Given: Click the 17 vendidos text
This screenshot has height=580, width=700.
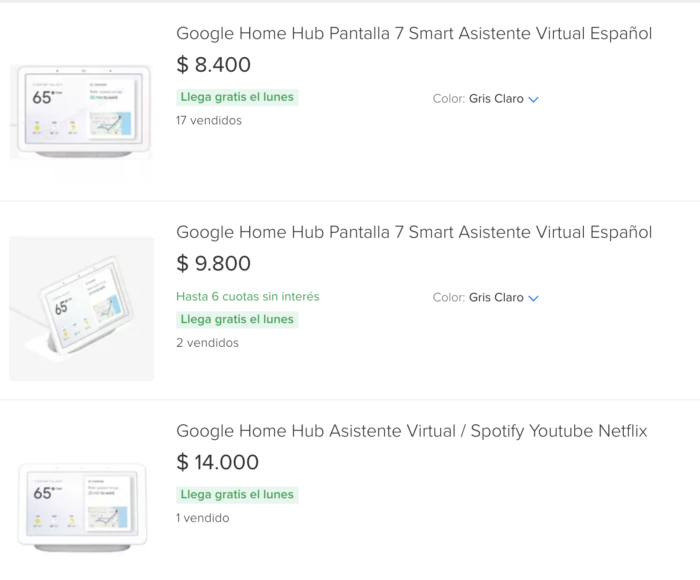Looking at the screenshot, I should [209, 121].
